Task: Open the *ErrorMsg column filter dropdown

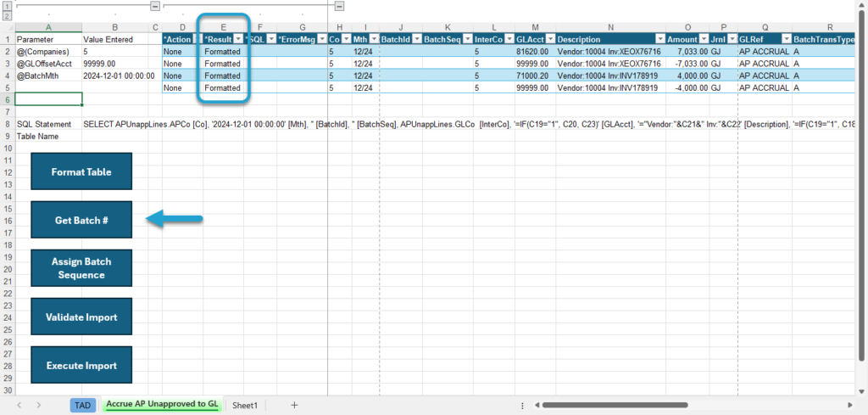Action: [320, 39]
